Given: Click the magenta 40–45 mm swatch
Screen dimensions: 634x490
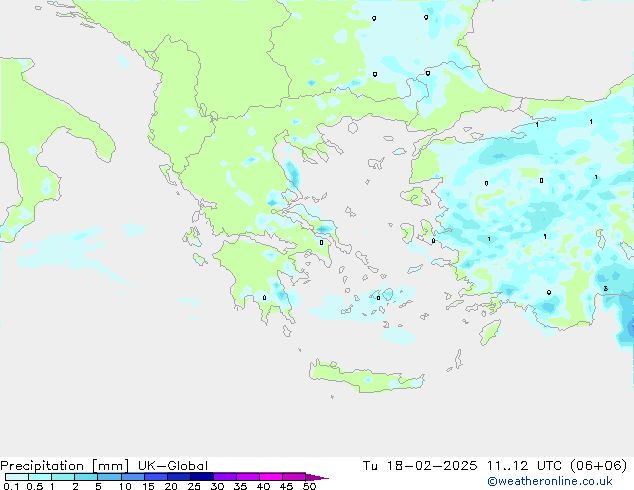Looking at the screenshot, I should [x=271, y=477].
